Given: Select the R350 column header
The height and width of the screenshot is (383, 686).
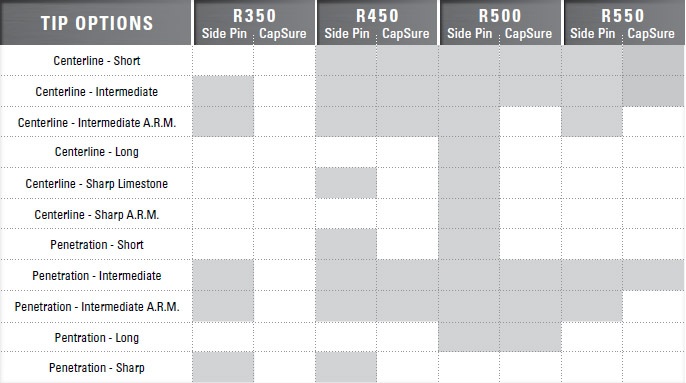Looking at the screenshot, I should 254,16.
